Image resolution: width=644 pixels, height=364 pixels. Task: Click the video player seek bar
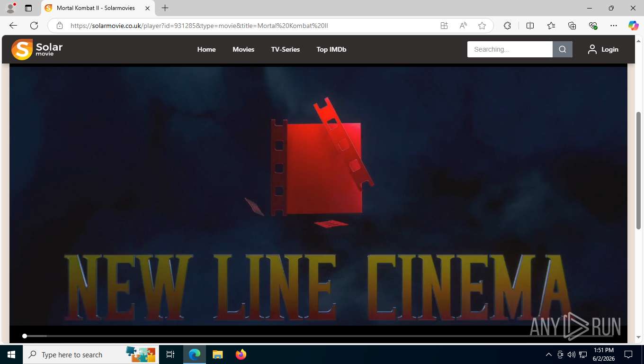(x=318, y=336)
